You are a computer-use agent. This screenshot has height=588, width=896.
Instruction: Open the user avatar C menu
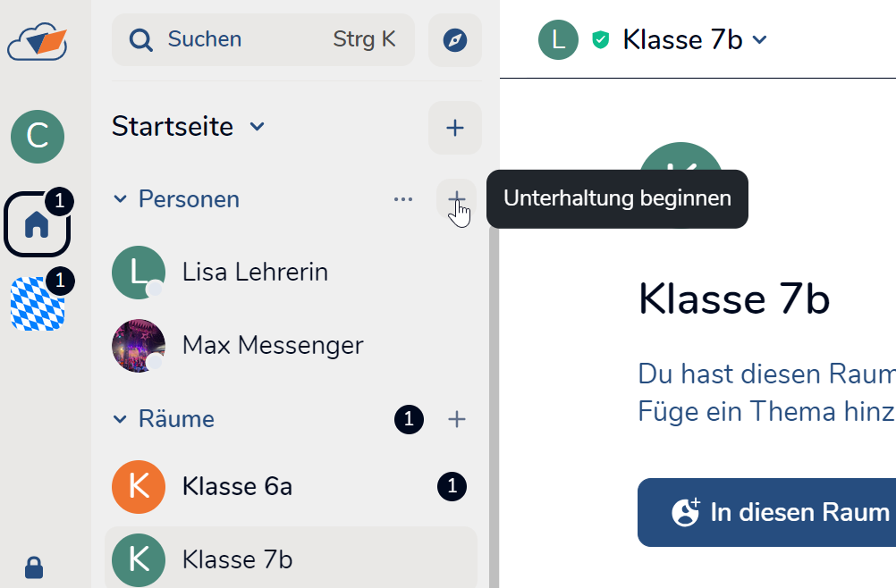37,137
